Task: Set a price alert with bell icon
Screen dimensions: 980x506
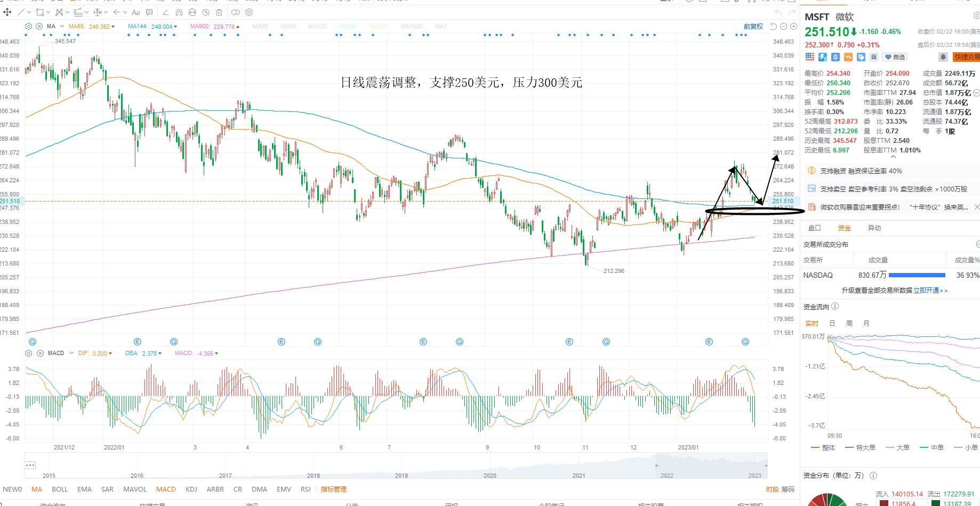Action: coord(943,57)
